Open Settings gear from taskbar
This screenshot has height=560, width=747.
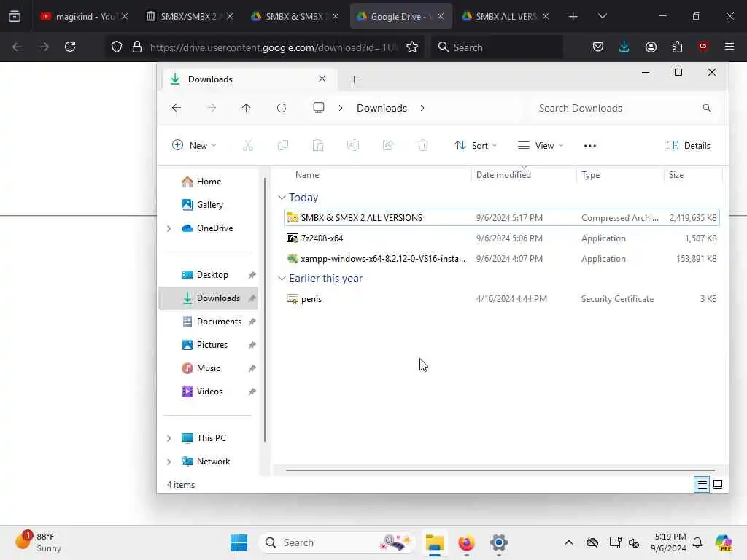coord(499,542)
